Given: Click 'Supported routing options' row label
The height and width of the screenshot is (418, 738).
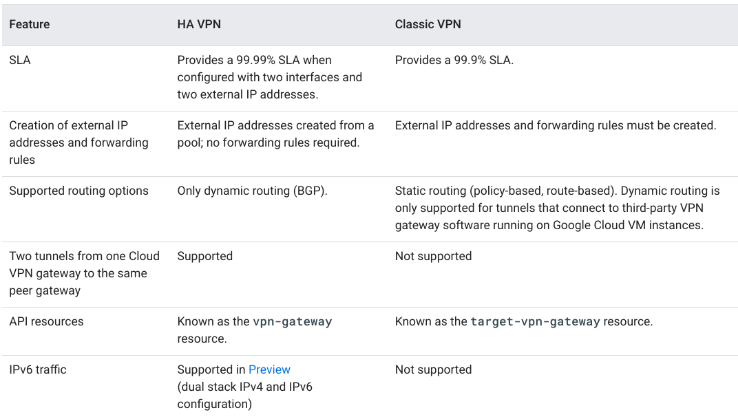Looking at the screenshot, I should [79, 191].
